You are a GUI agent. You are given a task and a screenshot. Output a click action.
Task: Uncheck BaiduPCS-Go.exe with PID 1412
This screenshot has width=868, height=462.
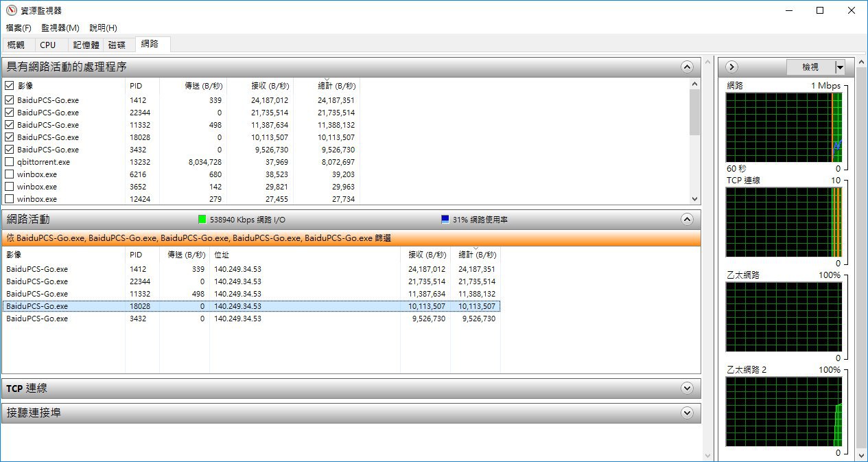[x=10, y=100]
